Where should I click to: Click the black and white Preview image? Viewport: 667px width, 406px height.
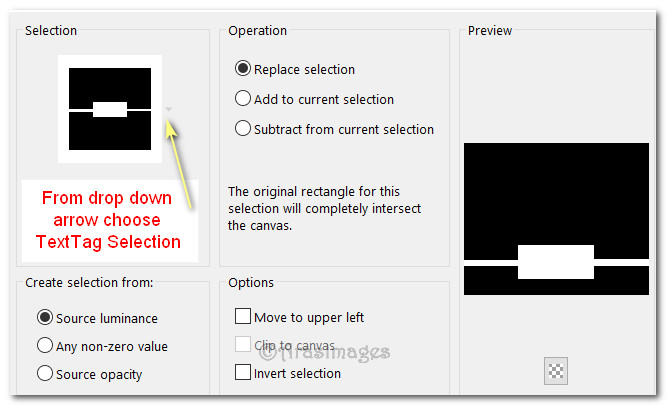tap(556, 219)
